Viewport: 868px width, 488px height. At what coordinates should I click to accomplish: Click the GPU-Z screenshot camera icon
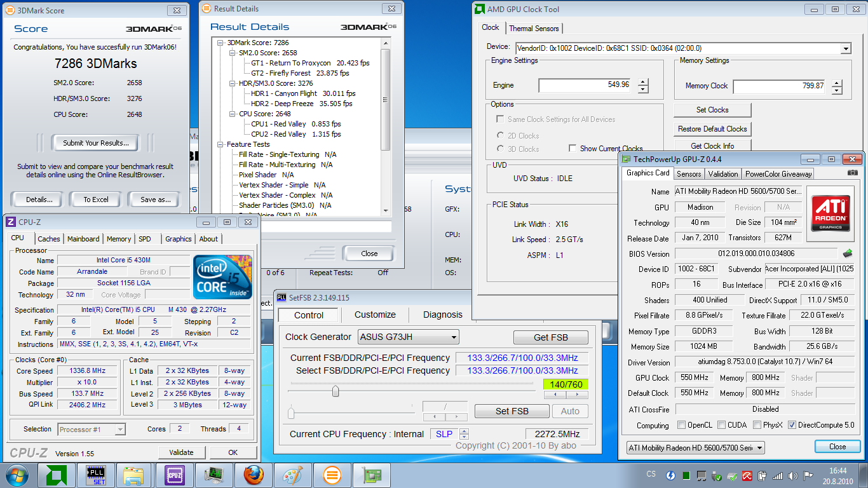point(852,173)
